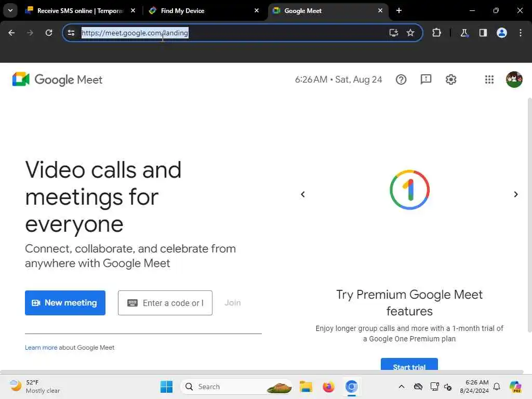Screen dimensions: 532x399
Task: Open the display cast tray icon
Action: pyautogui.click(x=434, y=387)
